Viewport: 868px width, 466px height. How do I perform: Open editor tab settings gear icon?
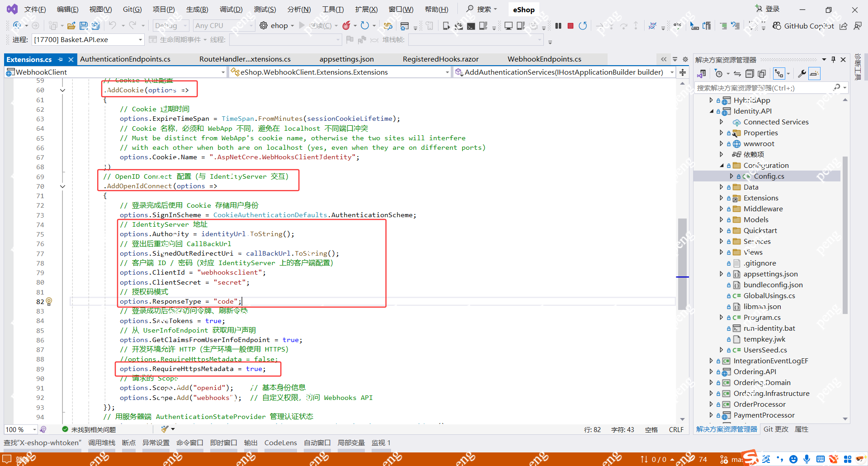685,59
